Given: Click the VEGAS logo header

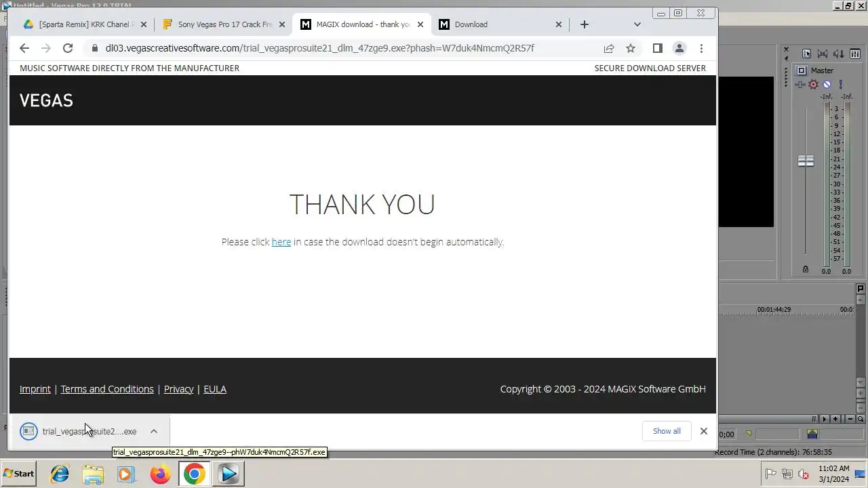Looking at the screenshot, I should click(46, 100).
